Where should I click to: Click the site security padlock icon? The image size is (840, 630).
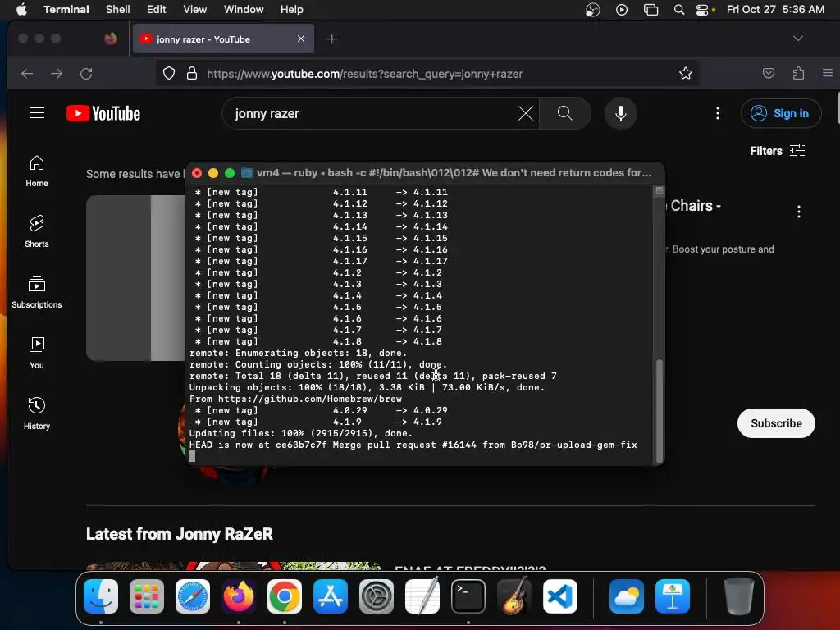pyautogui.click(x=191, y=73)
